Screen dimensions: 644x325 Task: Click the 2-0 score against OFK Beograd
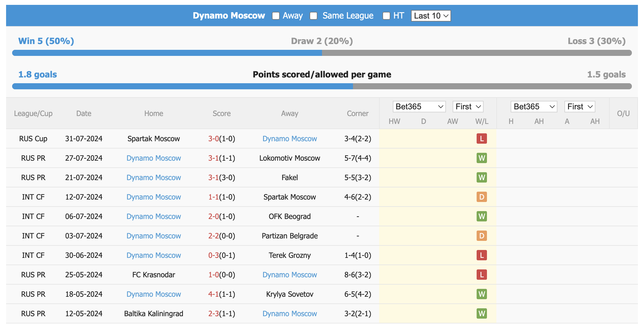point(214,217)
